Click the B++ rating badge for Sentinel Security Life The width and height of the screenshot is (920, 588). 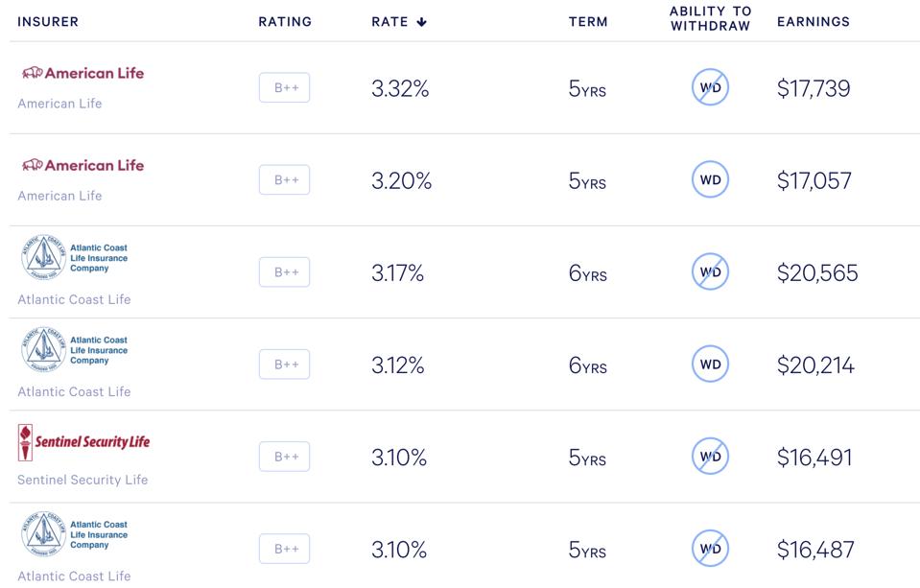284,456
